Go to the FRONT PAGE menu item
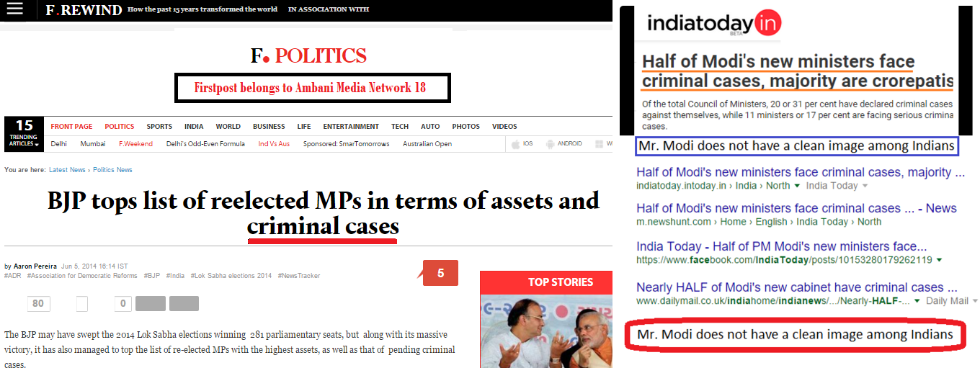Image resolution: width=980 pixels, height=368 pixels. 71,127
